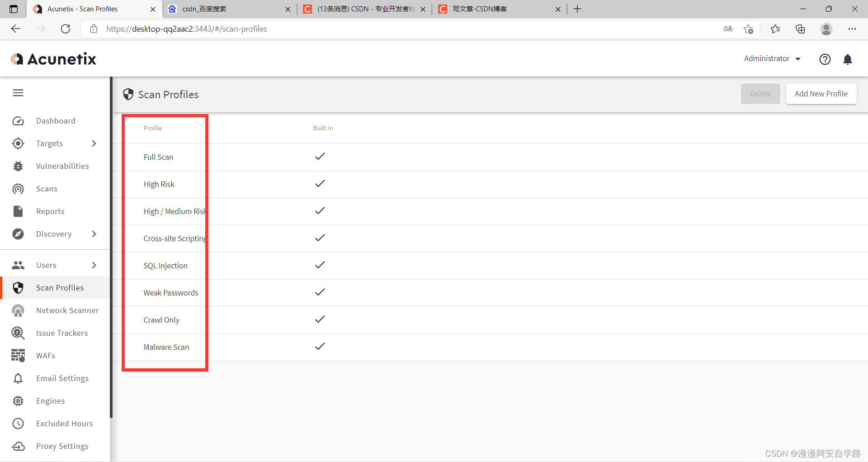
Task: Click the Excluded Hours clock icon
Action: click(x=18, y=424)
